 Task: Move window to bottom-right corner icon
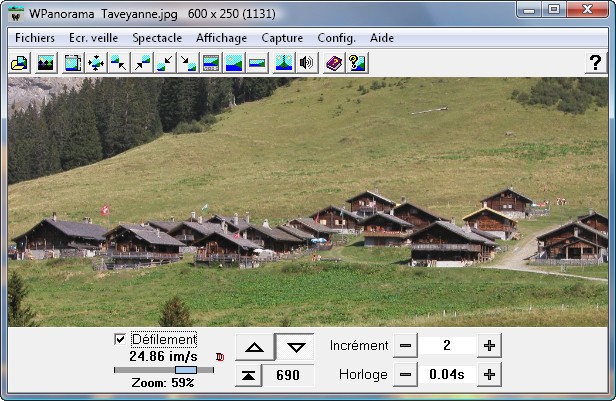[188, 63]
